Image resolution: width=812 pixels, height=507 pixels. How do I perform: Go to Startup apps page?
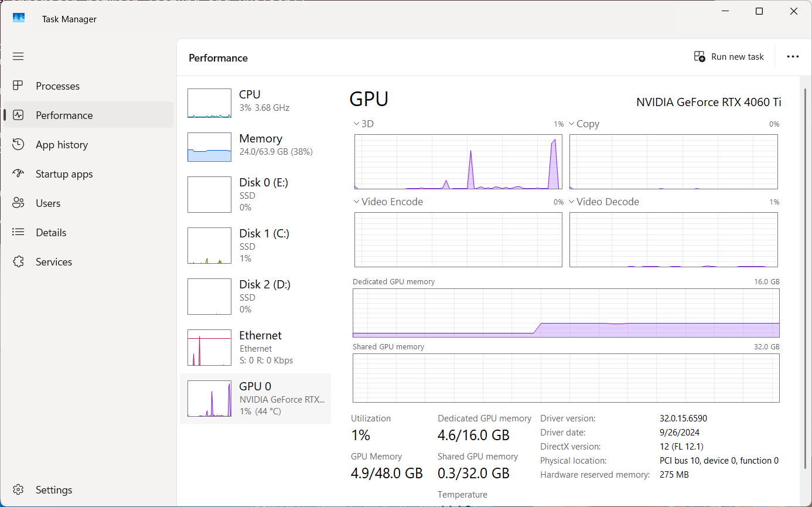click(x=88, y=173)
